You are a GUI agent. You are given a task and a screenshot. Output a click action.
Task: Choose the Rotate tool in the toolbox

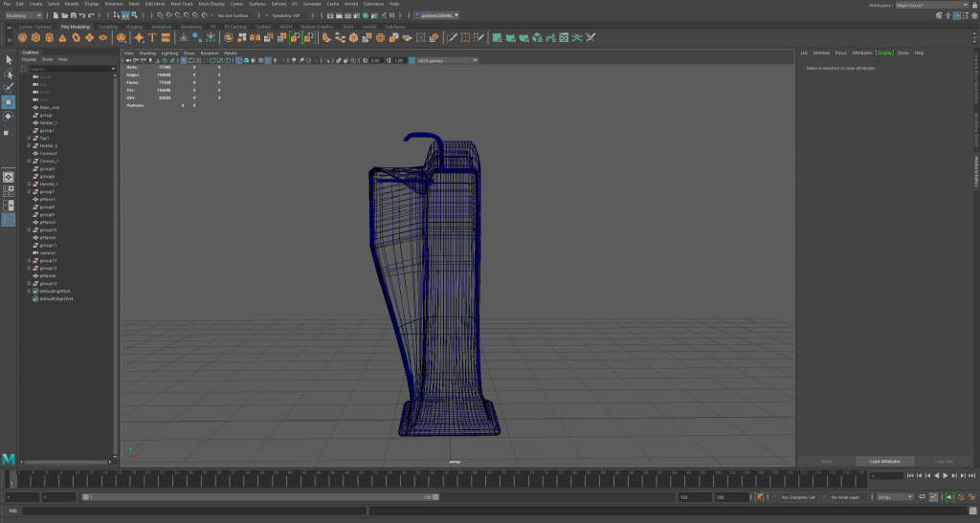9,116
